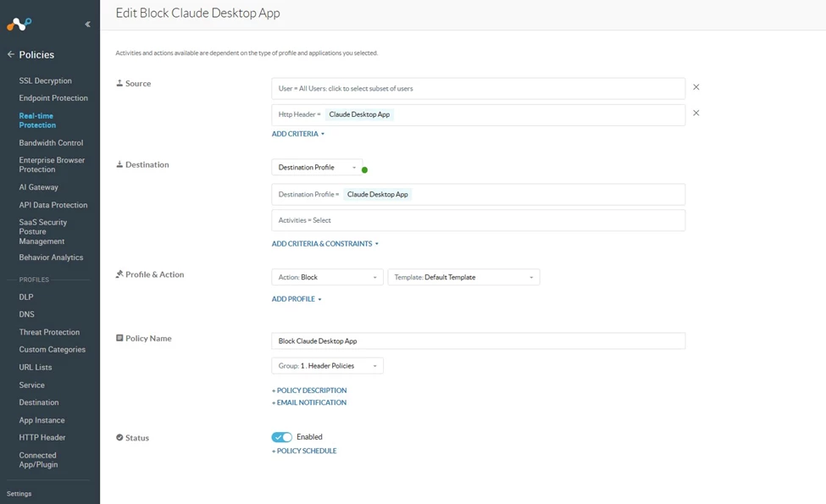Select Real-time Protection in the sidebar

37,120
